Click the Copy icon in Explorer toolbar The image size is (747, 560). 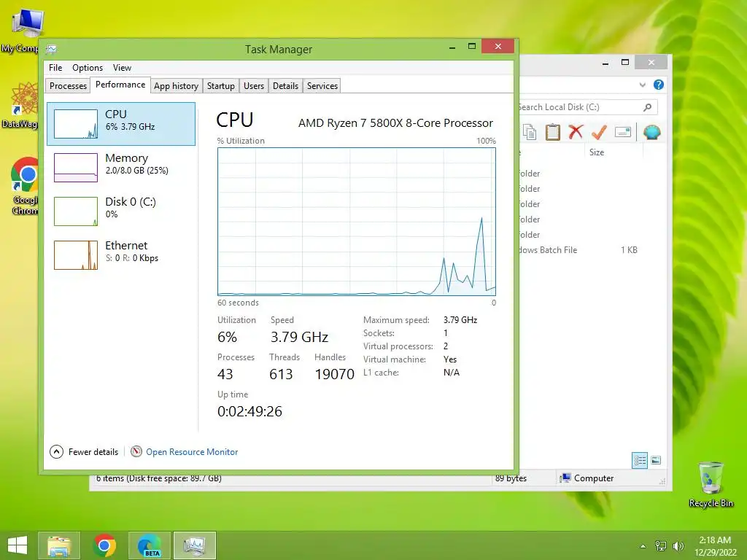tap(530, 132)
